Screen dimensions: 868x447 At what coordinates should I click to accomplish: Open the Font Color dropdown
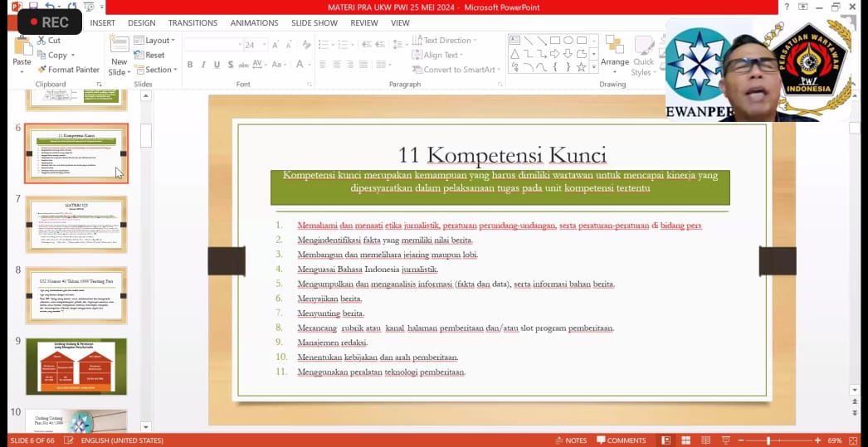(x=303, y=65)
